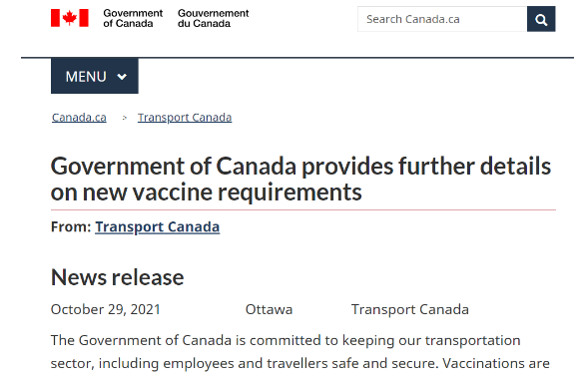
Task: Click the opening paragraph about transportation sector
Action: click(x=300, y=352)
